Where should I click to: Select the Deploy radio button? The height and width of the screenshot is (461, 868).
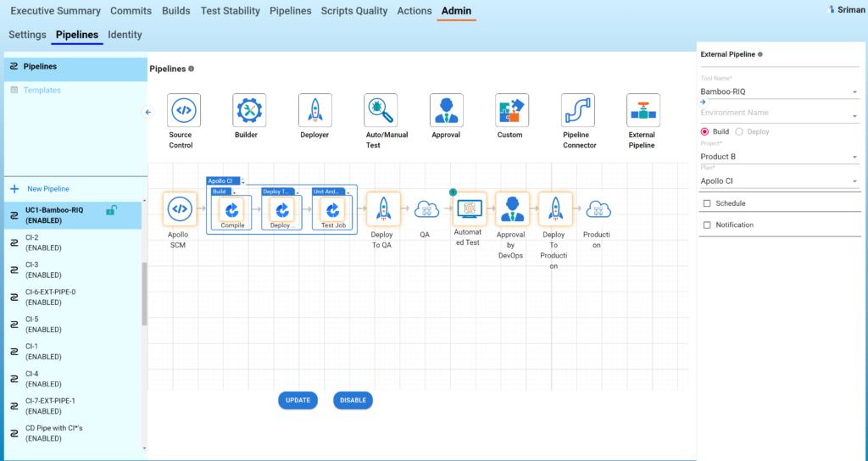point(739,131)
